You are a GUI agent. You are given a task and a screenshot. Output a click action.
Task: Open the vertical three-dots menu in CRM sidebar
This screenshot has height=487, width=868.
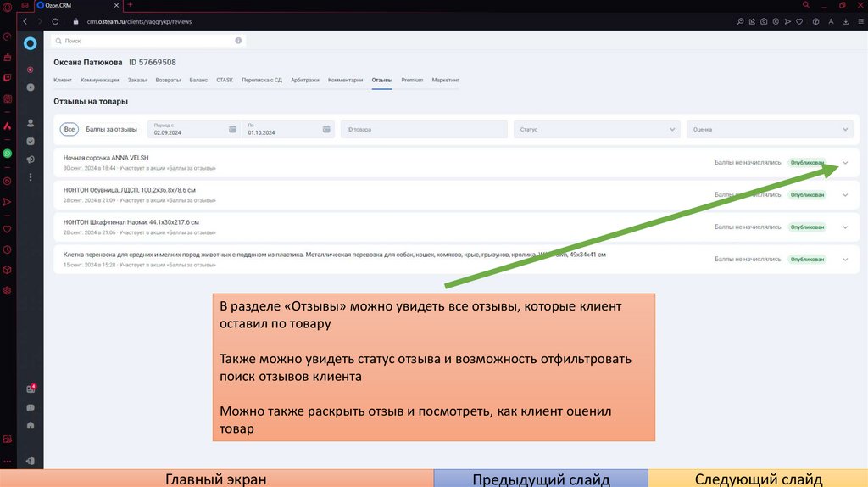pyautogui.click(x=31, y=177)
